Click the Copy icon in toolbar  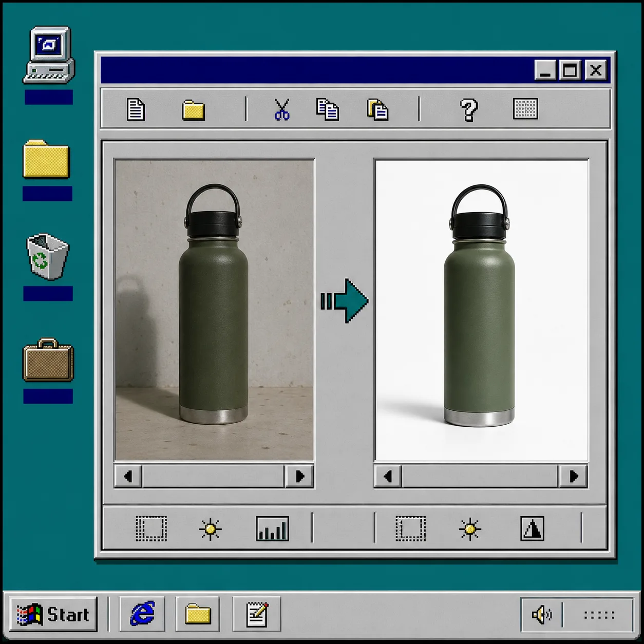coord(327,109)
